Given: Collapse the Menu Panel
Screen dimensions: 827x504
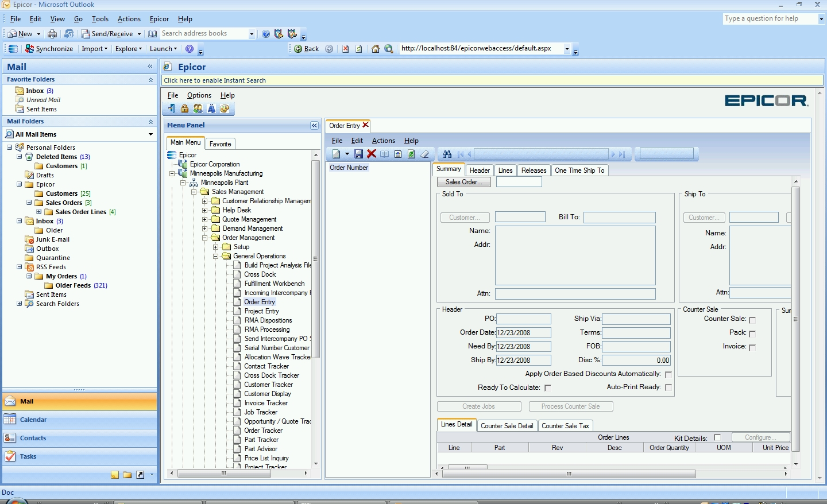Looking at the screenshot, I should (x=314, y=125).
